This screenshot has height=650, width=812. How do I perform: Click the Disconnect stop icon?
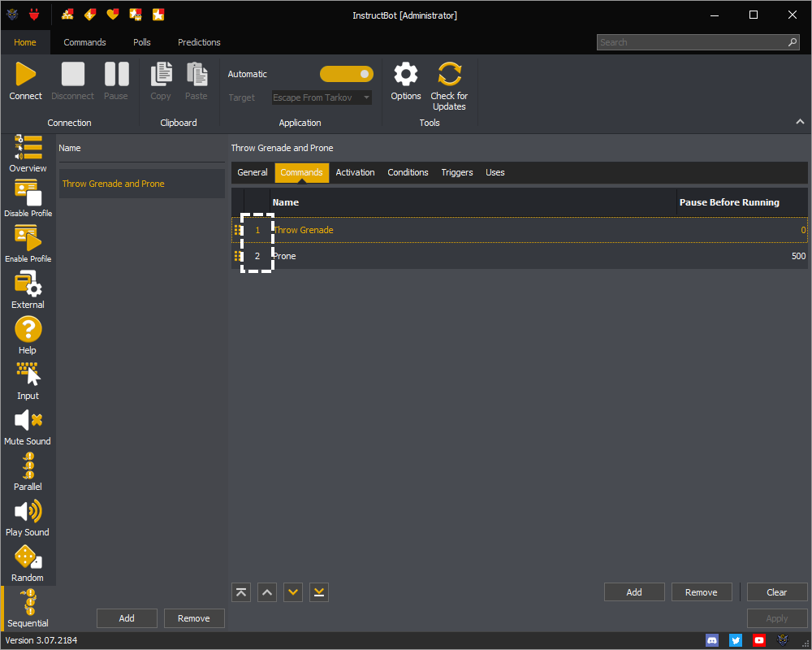pos(72,74)
